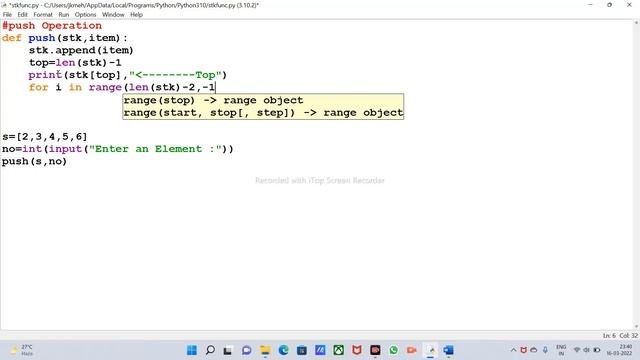Open the Options menu
The width and height of the screenshot is (640, 360).
tap(85, 15)
